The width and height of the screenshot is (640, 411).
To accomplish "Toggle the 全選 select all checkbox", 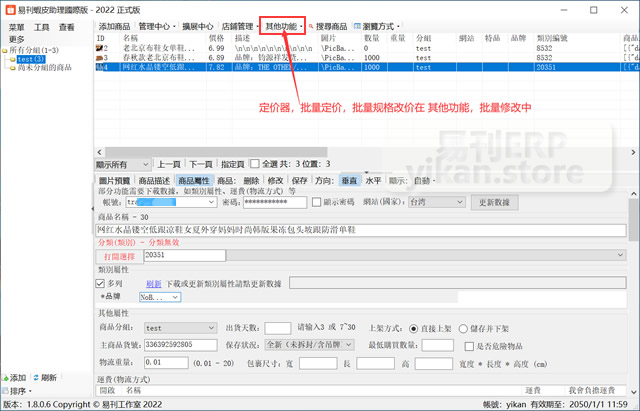I will coord(254,163).
